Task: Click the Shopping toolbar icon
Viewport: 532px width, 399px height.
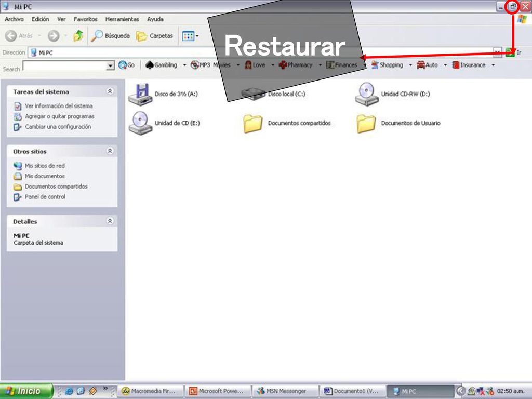Action: [x=375, y=65]
